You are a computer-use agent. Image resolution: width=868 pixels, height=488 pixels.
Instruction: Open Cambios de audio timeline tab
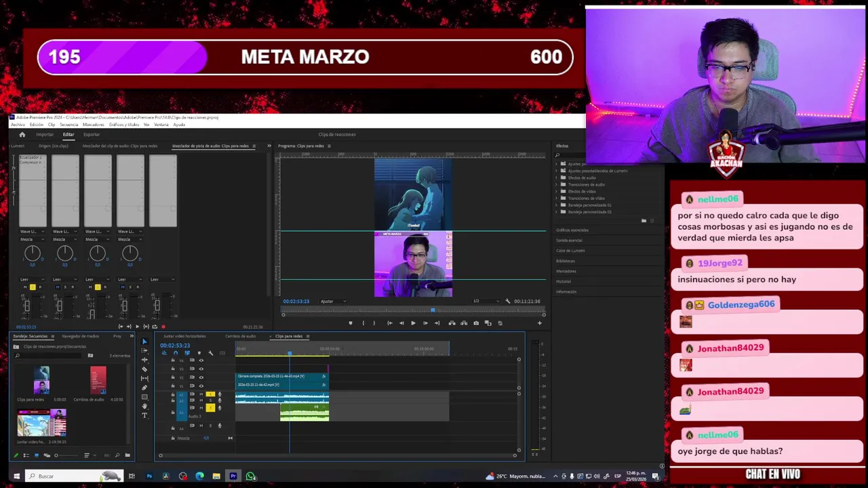[241, 336]
